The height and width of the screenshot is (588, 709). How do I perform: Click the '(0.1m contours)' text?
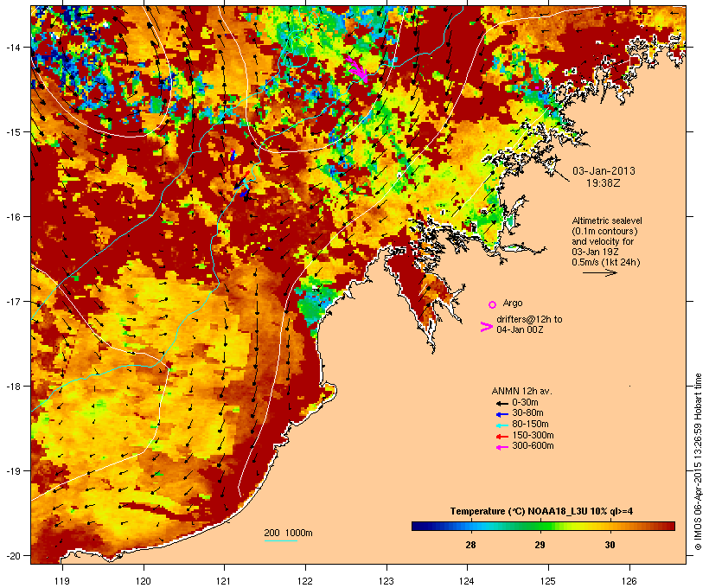pyautogui.click(x=604, y=231)
